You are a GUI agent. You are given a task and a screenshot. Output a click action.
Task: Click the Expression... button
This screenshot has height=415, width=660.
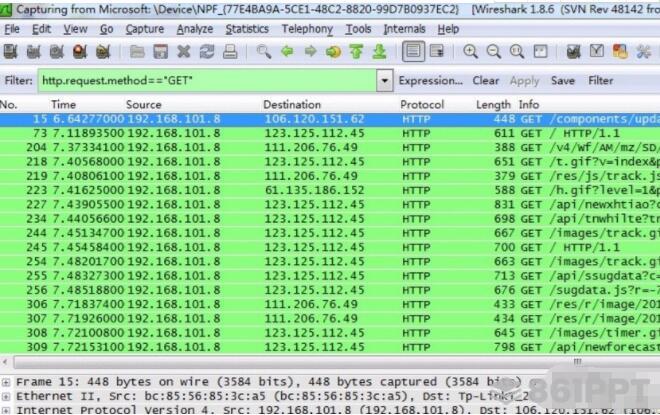pyautogui.click(x=430, y=80)
